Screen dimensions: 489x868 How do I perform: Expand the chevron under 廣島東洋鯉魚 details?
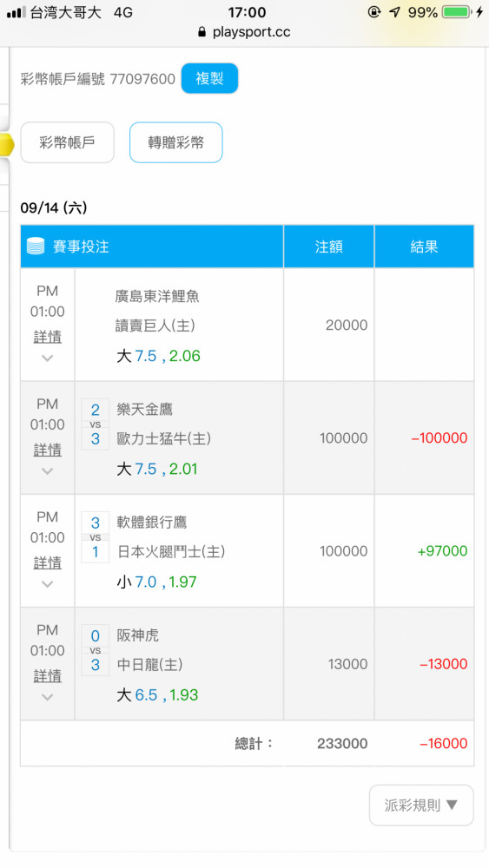tap(48, 358)
